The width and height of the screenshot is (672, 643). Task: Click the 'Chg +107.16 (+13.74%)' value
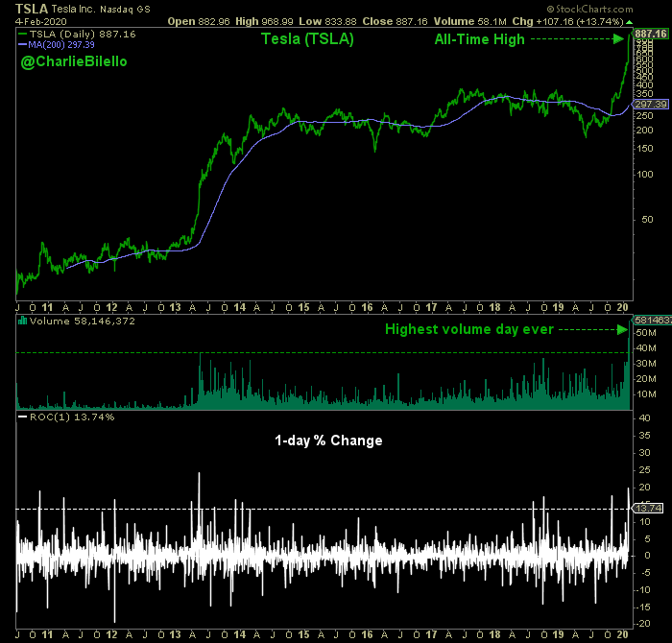coord(568,21)
